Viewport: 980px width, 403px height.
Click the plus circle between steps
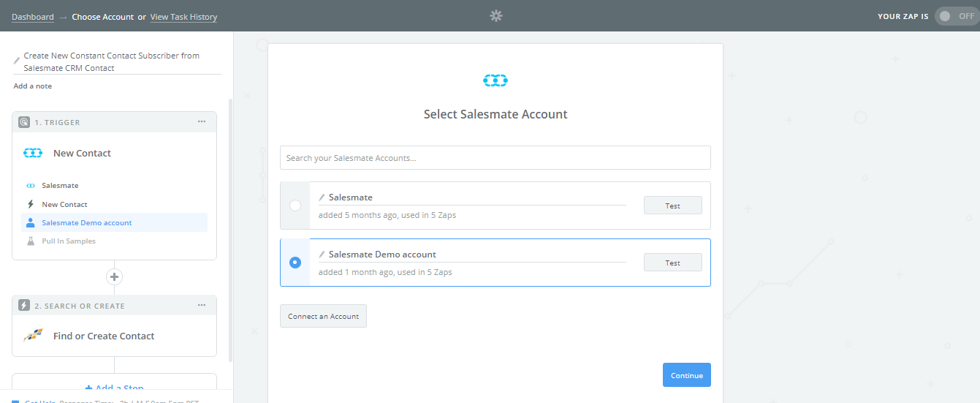[114, 276]
